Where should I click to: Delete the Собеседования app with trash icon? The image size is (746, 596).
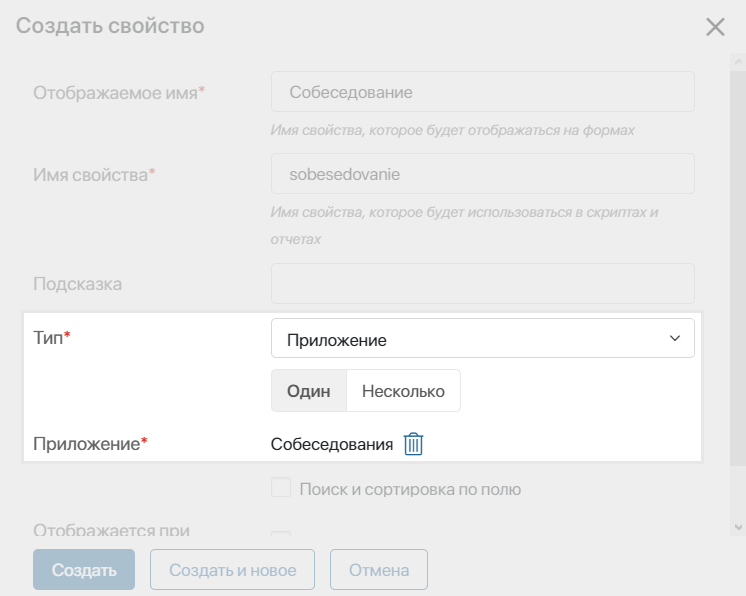click(413, 444)
